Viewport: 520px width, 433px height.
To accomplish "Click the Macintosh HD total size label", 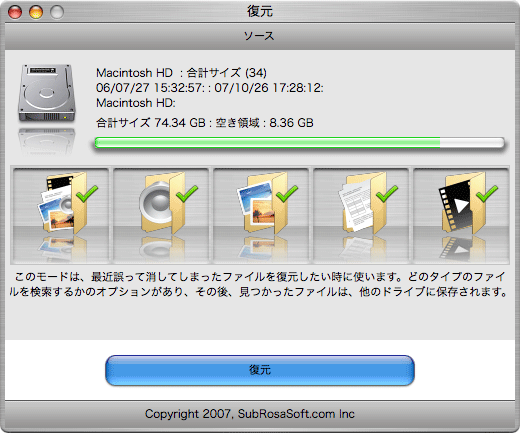I will [x=181, y=72].
